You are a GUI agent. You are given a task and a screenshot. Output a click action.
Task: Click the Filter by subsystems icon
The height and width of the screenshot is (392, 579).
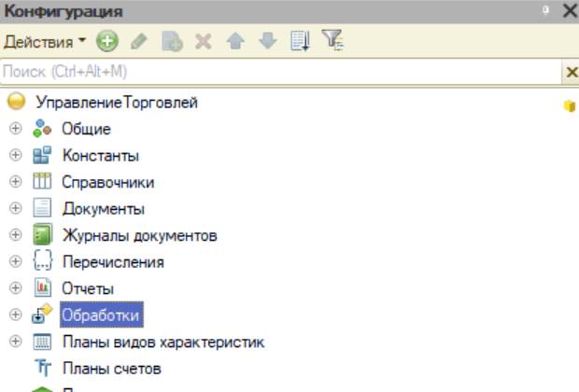click(332, 40)
